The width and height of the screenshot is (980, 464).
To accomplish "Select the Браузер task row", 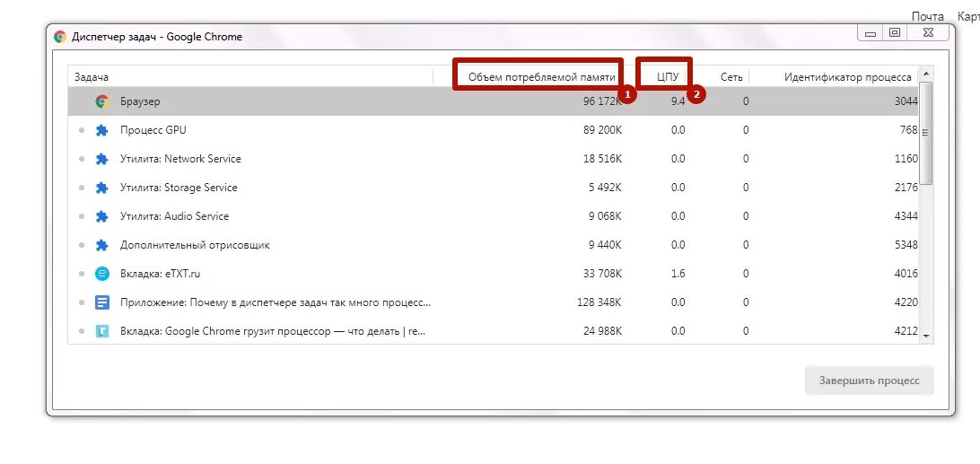I will [x=493, y=101].
